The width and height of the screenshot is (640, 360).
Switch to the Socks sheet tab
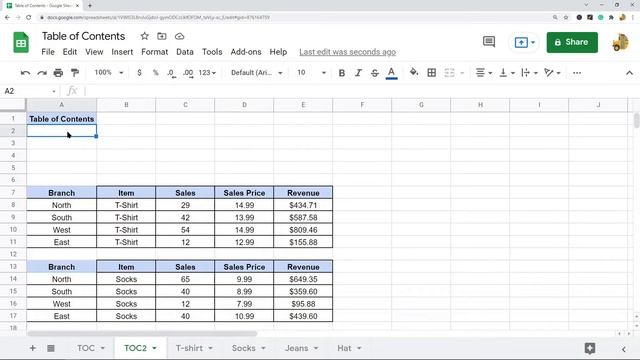coord(243,348)
